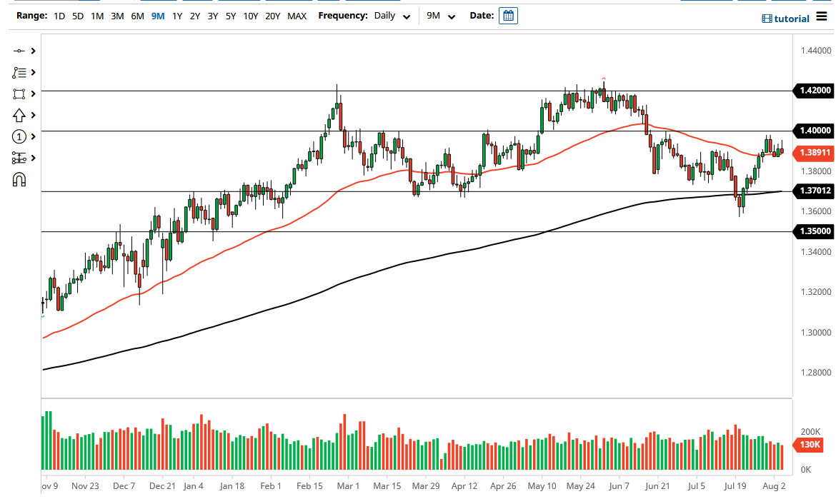Click the red 1.38911 current price label
836x504 pixels.
point(814,153)
